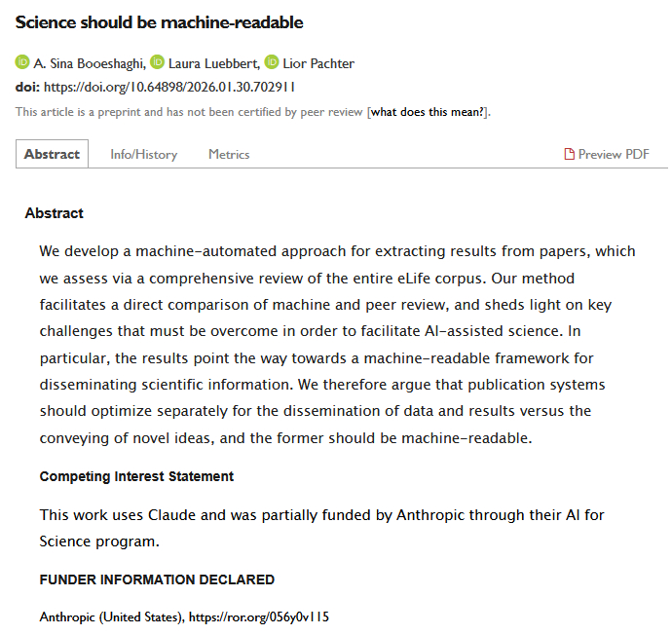Open the ror.org funder link
This screenshot has width=672, height=635.
(x=258, y=616)
